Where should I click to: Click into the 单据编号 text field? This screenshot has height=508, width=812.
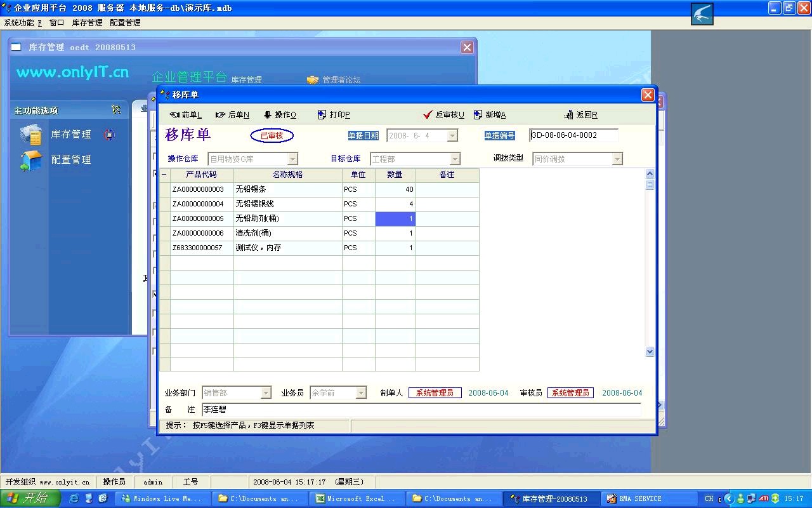click(x=573, y=135)
